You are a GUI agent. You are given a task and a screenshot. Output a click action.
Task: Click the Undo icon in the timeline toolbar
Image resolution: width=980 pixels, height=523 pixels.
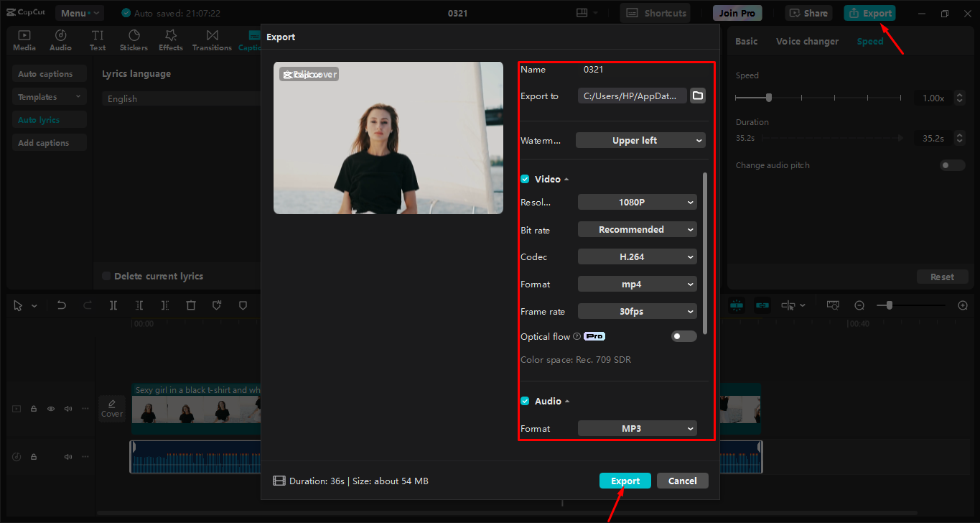[61, 305]
